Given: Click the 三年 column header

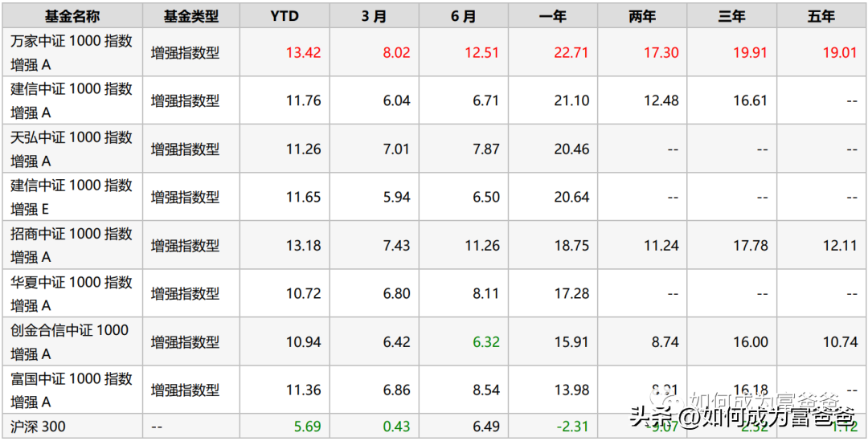Looking at the screenshot, I should click(x=732, y=16).
